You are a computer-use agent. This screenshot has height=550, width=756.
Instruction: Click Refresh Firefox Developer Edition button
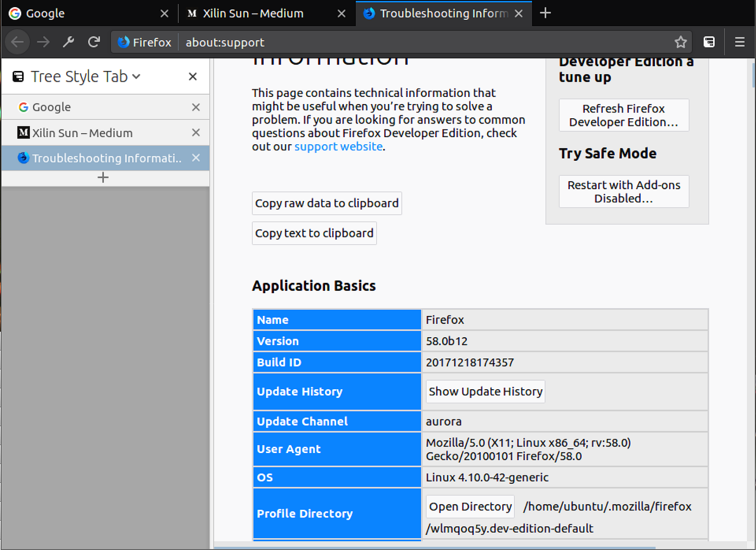point(624,115)
